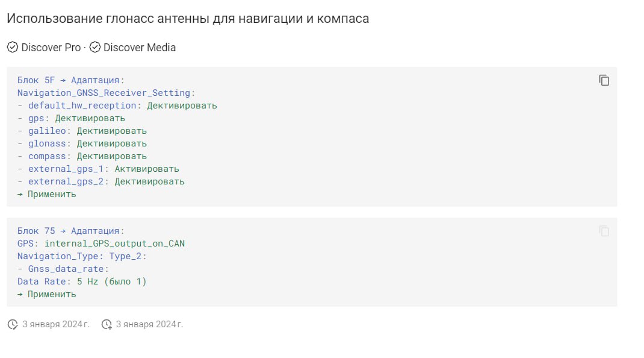This screenshot has height=358, width=644.
Task: Copy the Блок 75 code block
Action: pos(604,231)
